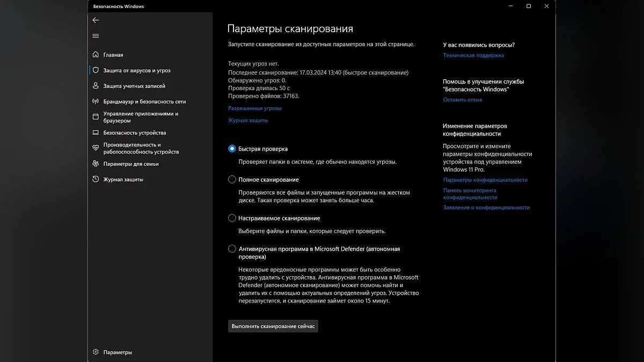Go to Параметры для семьи section
The image size is (644, 362).
131,164
